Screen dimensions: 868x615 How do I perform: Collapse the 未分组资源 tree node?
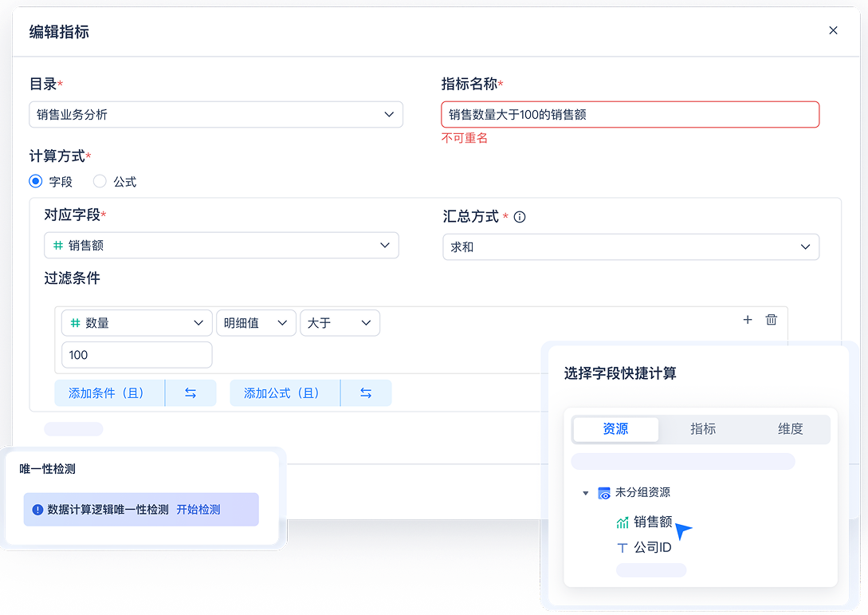pyautogui.click(x=586, y=492)
